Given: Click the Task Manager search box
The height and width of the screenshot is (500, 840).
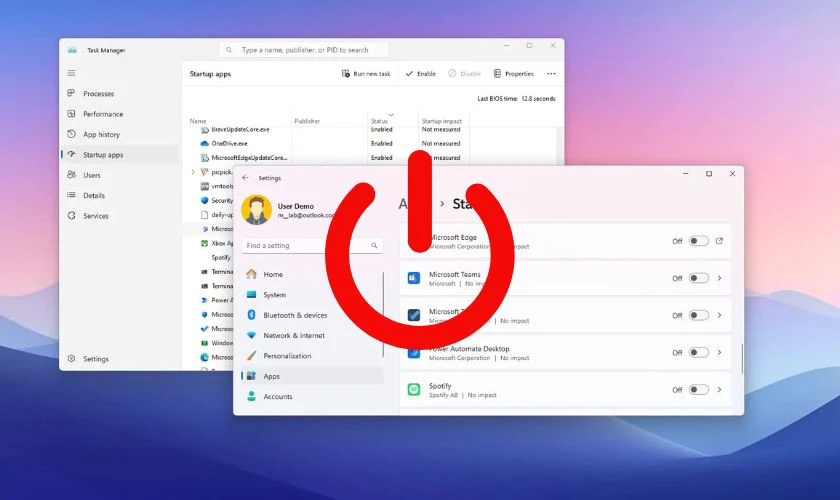Looking at the screenshot, I should pos(304,50).
